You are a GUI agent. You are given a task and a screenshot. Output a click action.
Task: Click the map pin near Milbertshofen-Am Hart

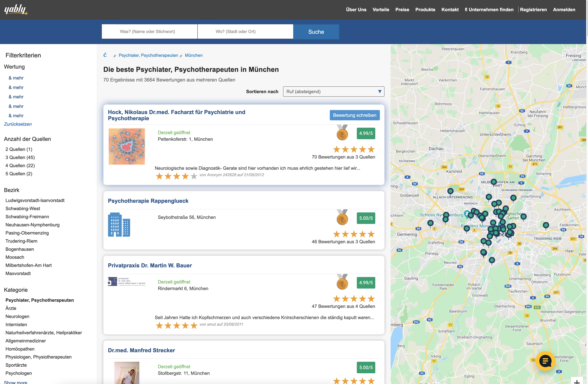point(493,182)
